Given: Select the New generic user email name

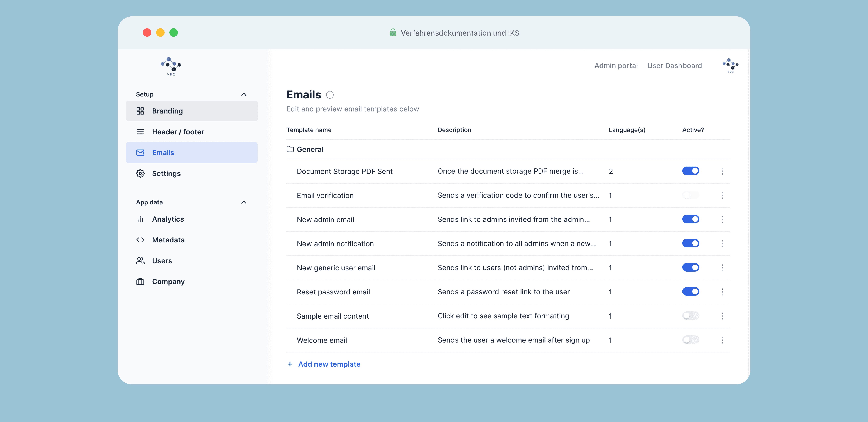Looking at the screenshot, I should (x=336, y=268).
